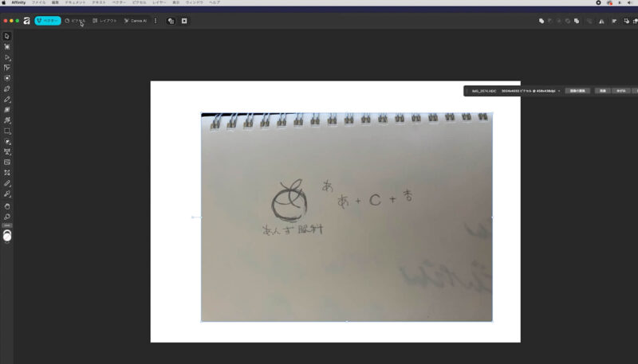Select the Zoom magnifier tool
638x364 pixels.
(x=7, y=217)
